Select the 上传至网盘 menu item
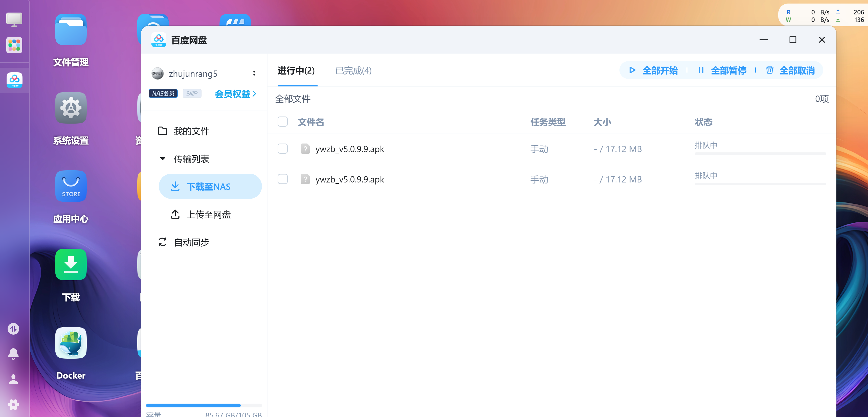This screenshot has width=868, height=417. 208,214
